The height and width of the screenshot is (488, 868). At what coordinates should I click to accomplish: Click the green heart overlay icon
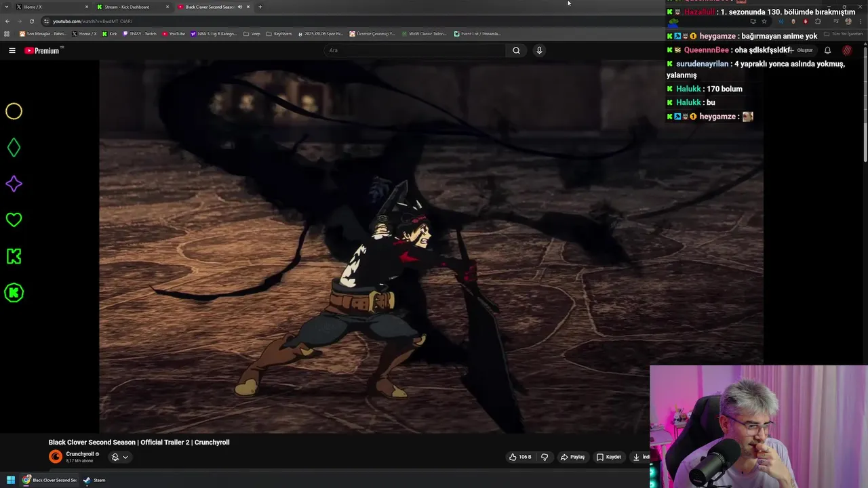click(x=14, y=220)
